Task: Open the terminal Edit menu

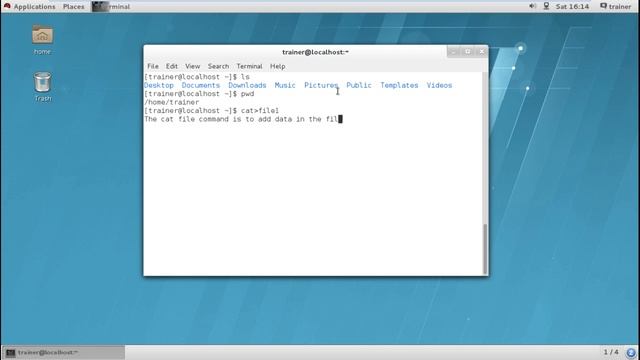Action: pyautogui.click(x=171, y=66)
